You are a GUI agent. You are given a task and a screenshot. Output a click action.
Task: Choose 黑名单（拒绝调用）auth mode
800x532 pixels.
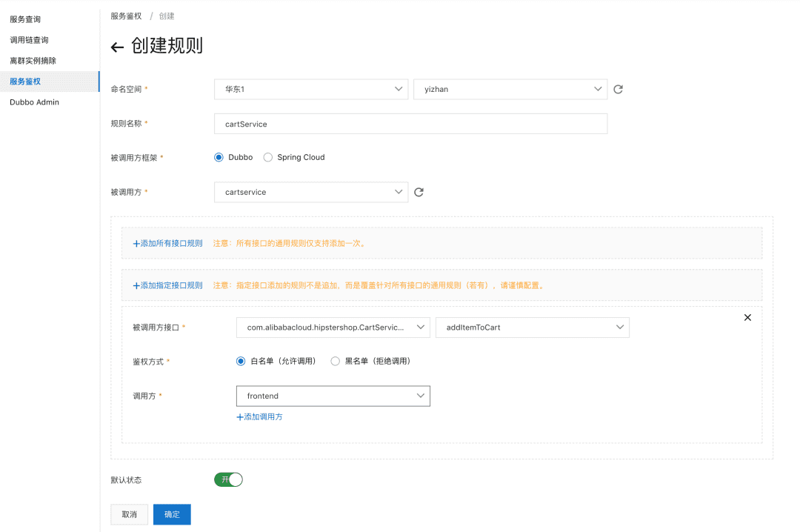click(336, 361)
